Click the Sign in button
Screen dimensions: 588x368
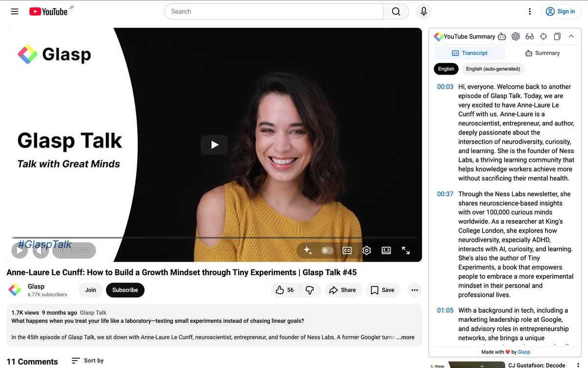click(561, 11)
